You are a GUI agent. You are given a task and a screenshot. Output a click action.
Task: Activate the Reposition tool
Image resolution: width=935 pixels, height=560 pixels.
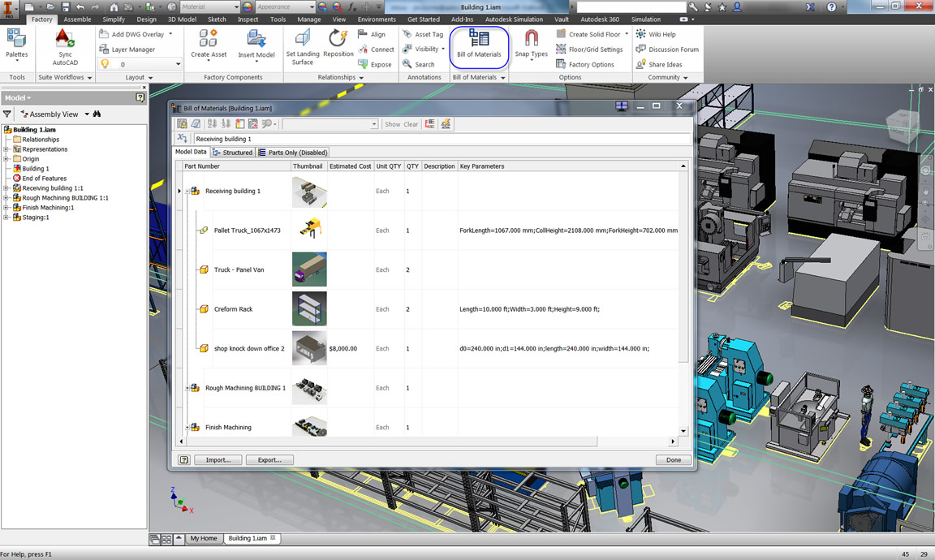pyautogui.click(x=338, y=44)
